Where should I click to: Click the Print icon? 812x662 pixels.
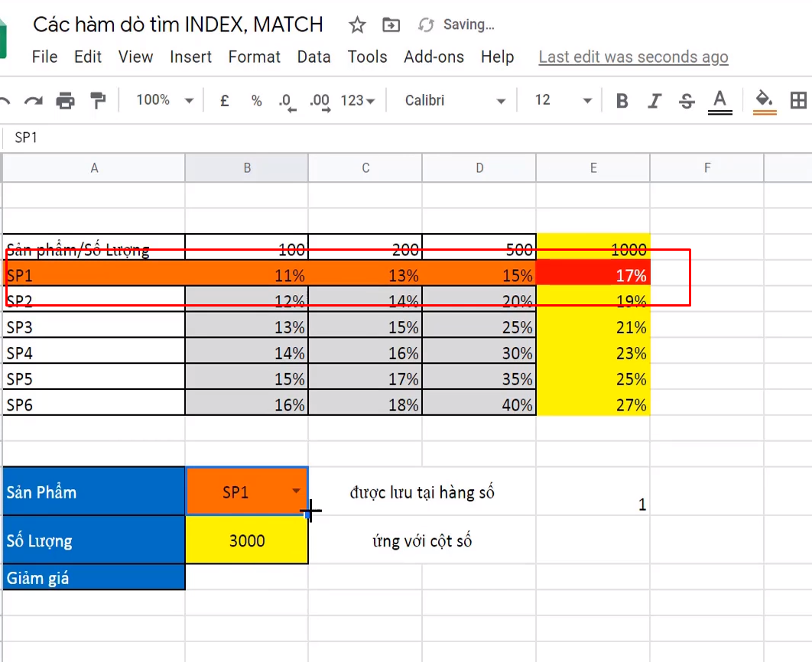point(65,100)
